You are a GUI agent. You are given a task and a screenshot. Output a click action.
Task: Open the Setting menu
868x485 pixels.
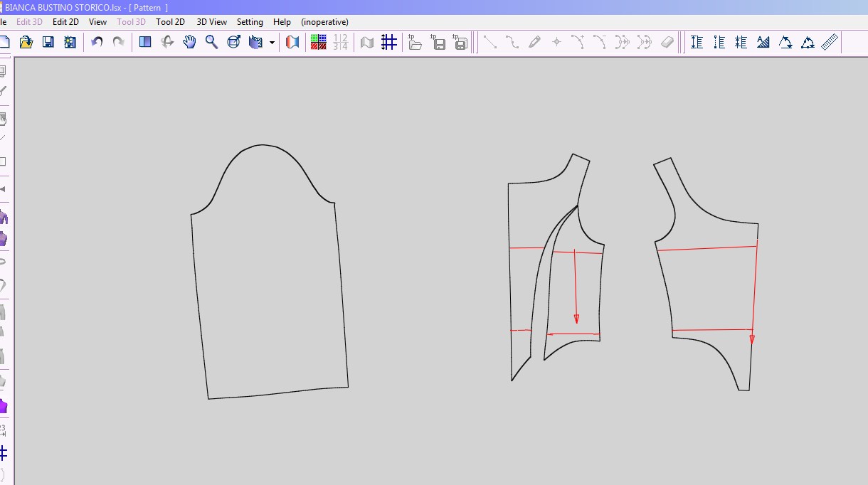click(x=250, y=22)
